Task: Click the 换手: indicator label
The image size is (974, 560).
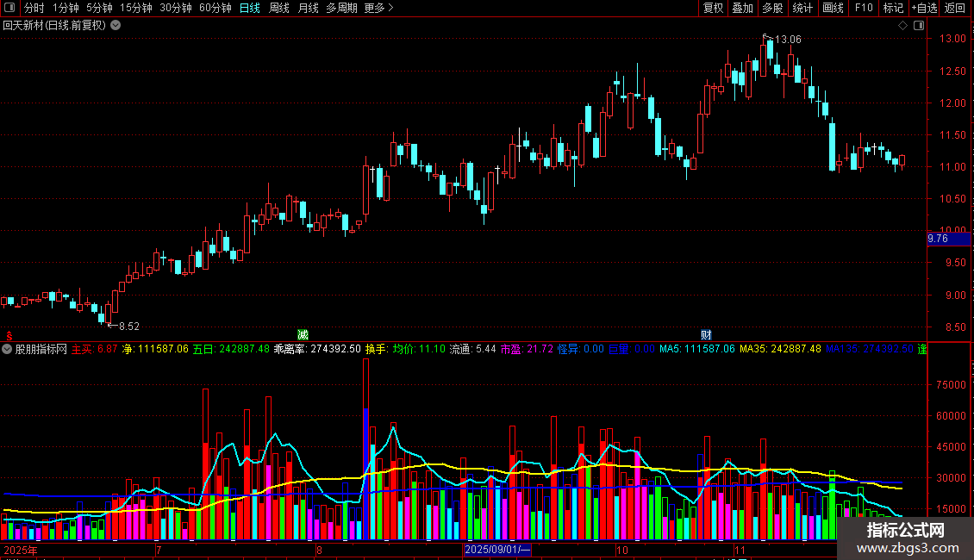Action: (x=377, y=349)
